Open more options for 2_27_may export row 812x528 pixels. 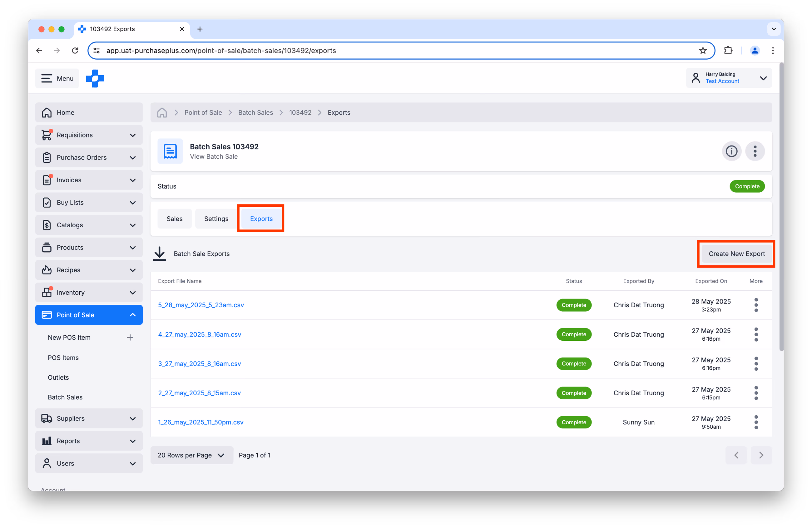(x=756, y=393)
